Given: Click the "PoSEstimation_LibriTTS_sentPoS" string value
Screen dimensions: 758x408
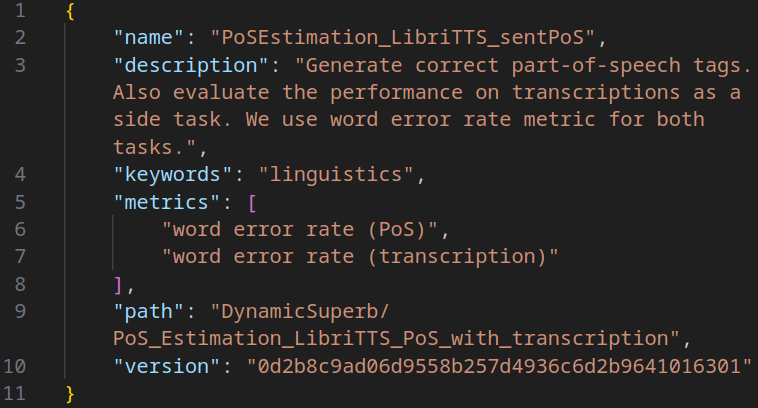Looking at the screenshot, I should coord(403,39).
